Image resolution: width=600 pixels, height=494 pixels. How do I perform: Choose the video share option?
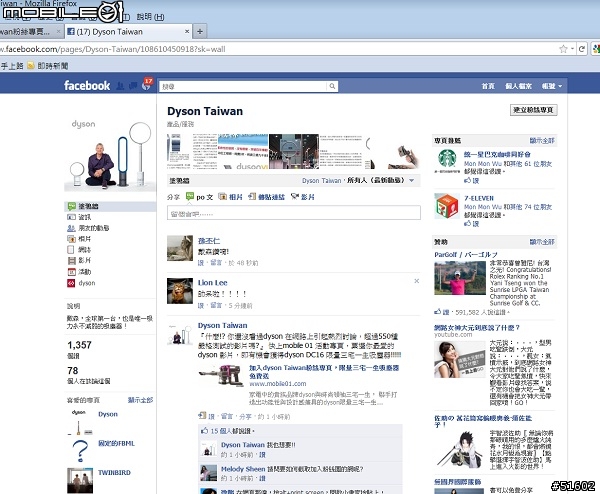(x=303, y=197)
